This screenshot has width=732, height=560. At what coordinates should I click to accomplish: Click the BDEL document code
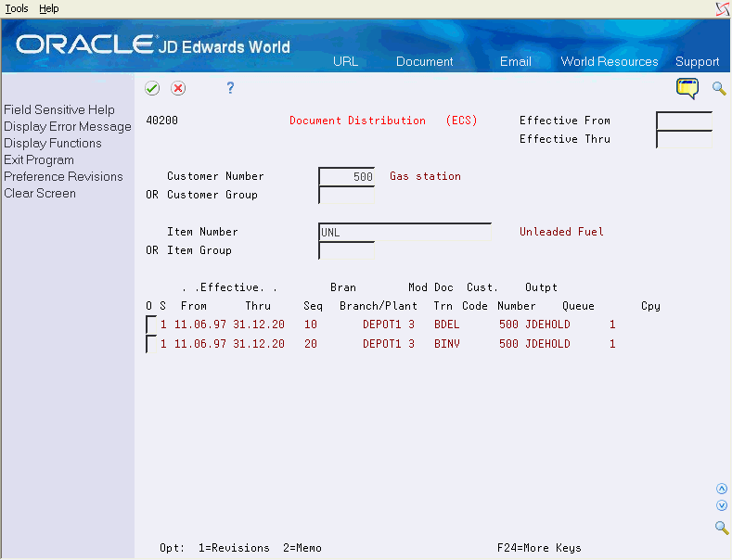[x=447, y=325]
